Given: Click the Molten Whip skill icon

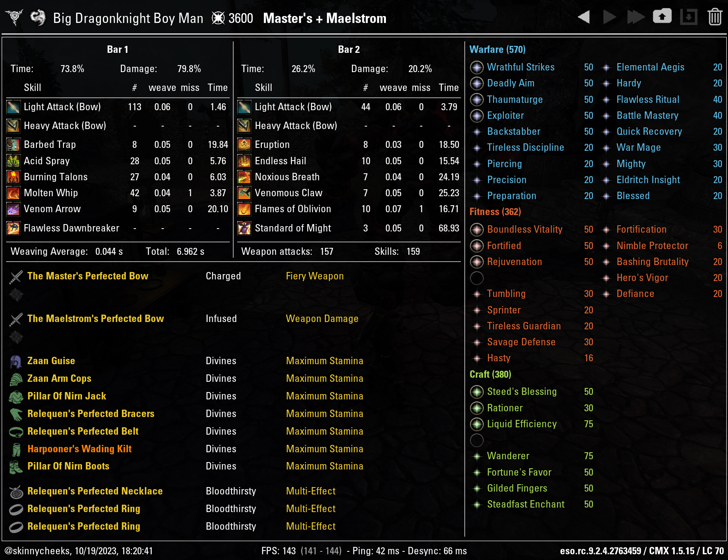Looking at the screenshot, I should (13, 193).
